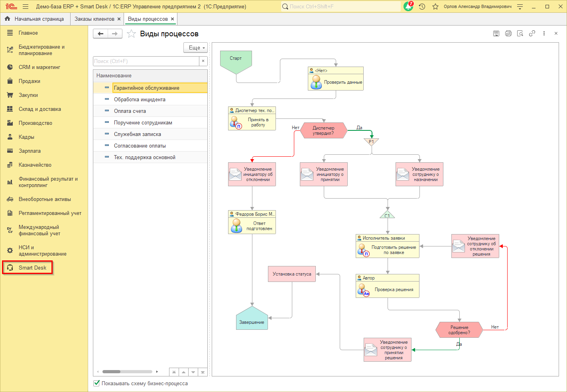Open the three-dot more options menu
The width and height of the screenshot is (567, 392).
coord(544,33)
